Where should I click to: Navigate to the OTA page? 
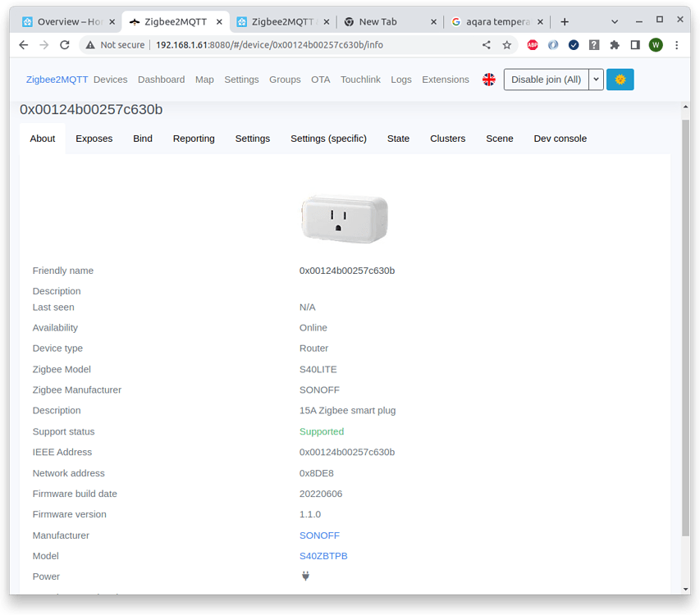(x=320, y=79)
